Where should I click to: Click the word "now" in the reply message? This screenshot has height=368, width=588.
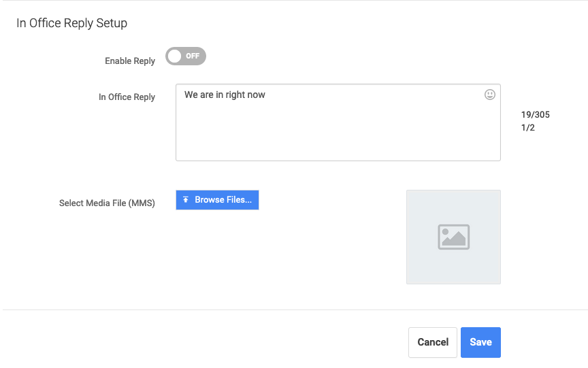256,95
